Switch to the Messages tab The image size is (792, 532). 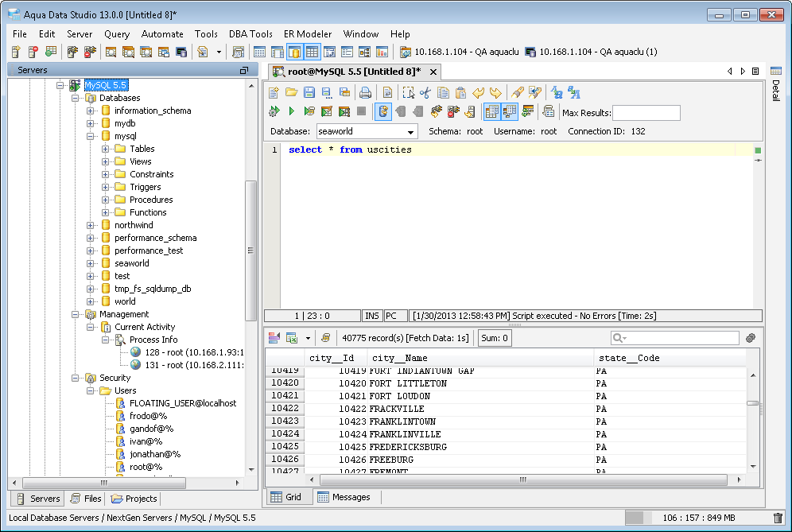point(344,497)
